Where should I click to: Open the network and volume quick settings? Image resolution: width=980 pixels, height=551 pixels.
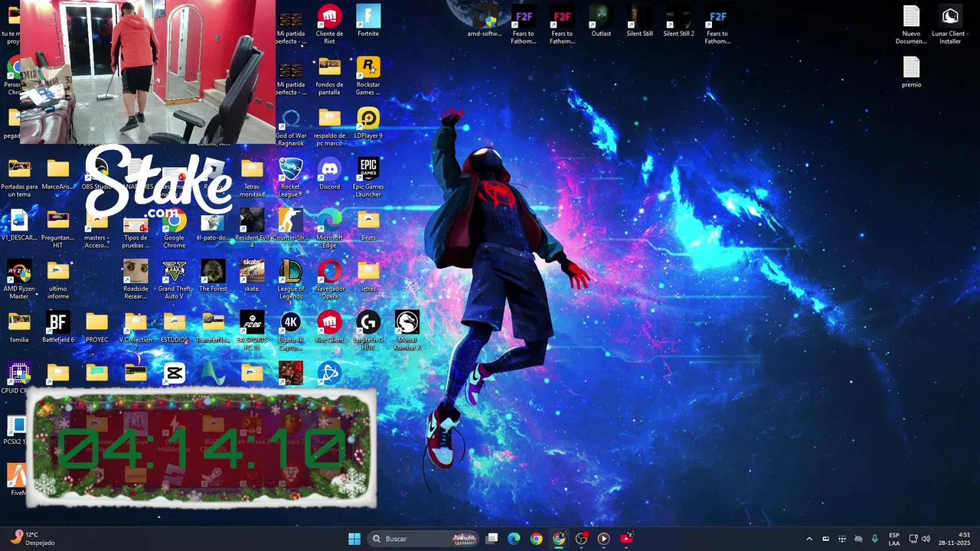click(920, 539)
